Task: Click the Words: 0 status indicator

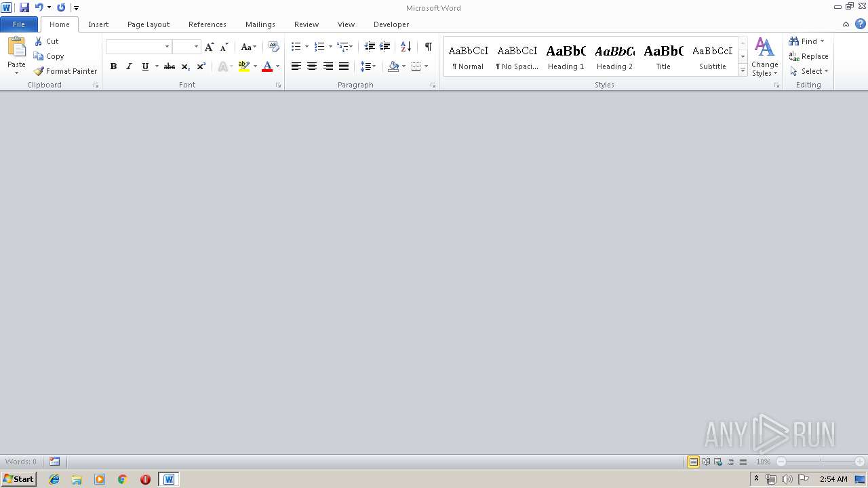Action: [21, 462]
